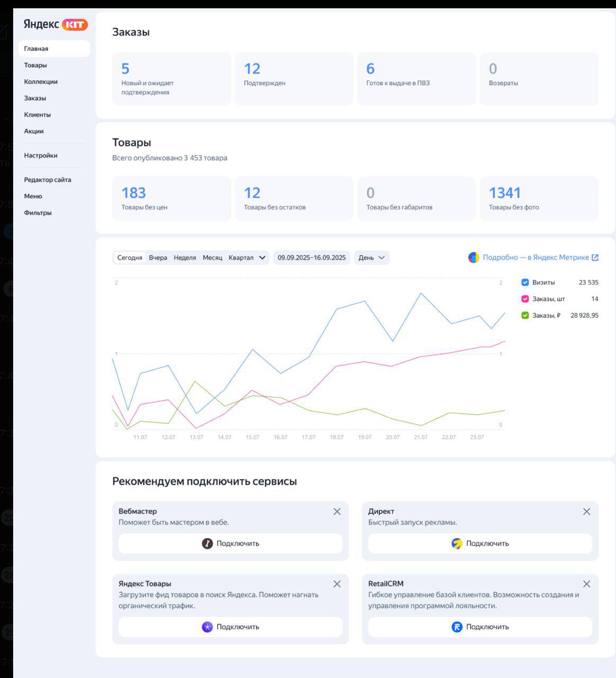Follow the Подробно — в Яндекс Метрике link
616x678 pixels.
535,257
